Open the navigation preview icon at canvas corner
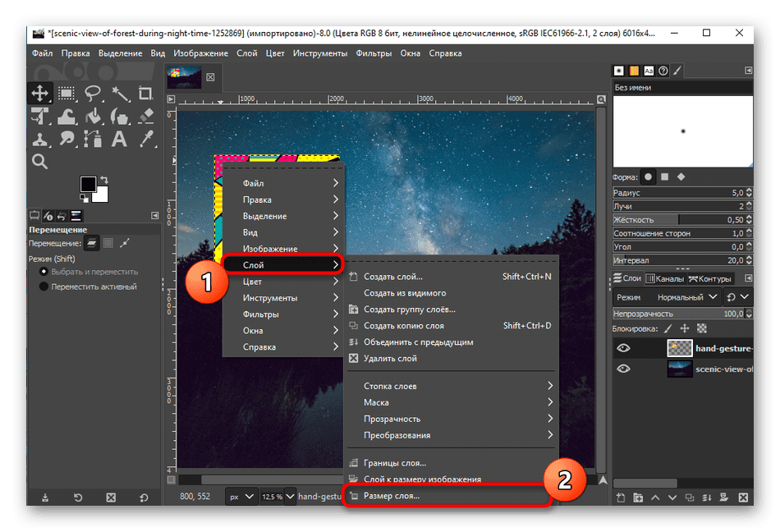 [x=603, y=479]
